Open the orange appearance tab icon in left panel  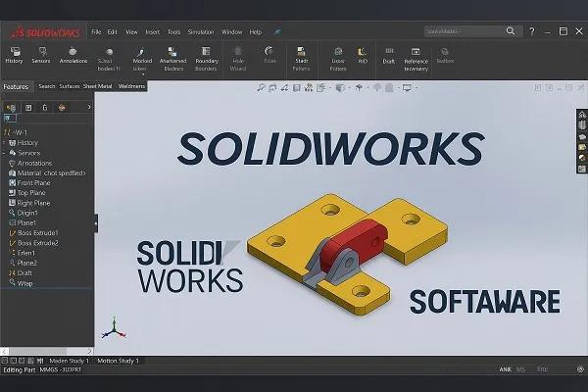[x=62, y=108]
